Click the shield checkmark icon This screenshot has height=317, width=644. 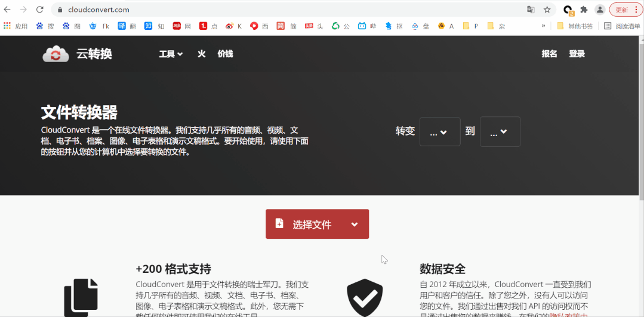[x=365, y=298]
